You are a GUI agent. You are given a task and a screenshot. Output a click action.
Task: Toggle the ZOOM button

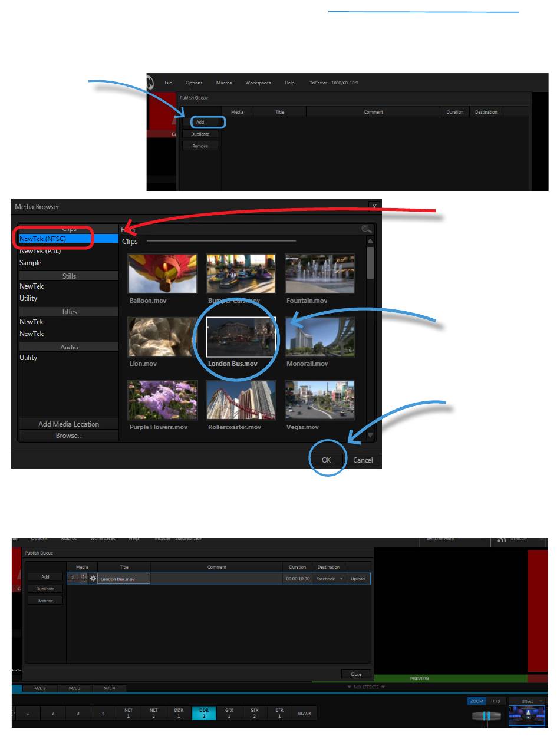click(477, 701)
